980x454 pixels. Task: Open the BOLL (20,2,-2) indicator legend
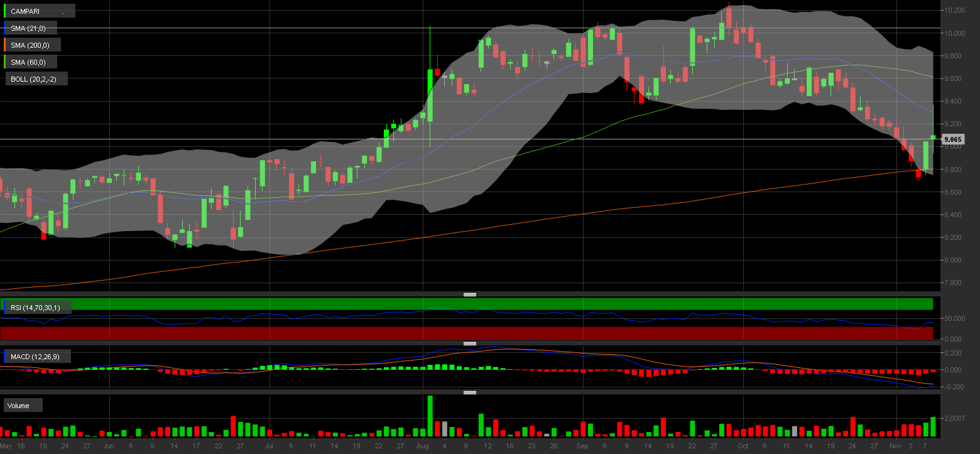[35, 79]
